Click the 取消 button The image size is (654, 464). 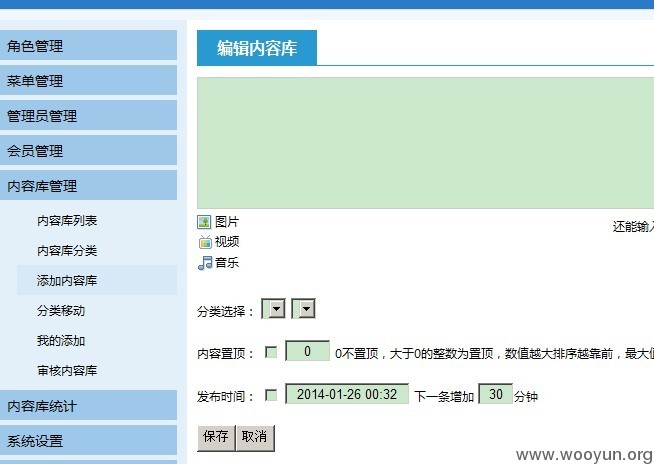pos(255,438)
